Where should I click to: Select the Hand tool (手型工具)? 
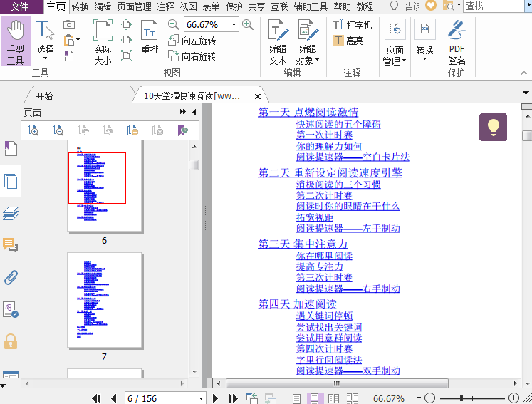15,42
